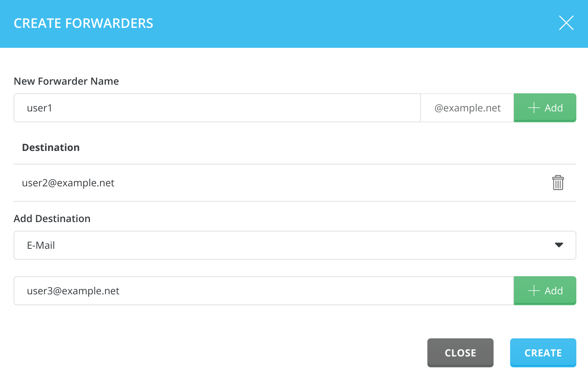Click the Destination column header
The height and width of the screenshot is (373, 588).
[51, 148]
